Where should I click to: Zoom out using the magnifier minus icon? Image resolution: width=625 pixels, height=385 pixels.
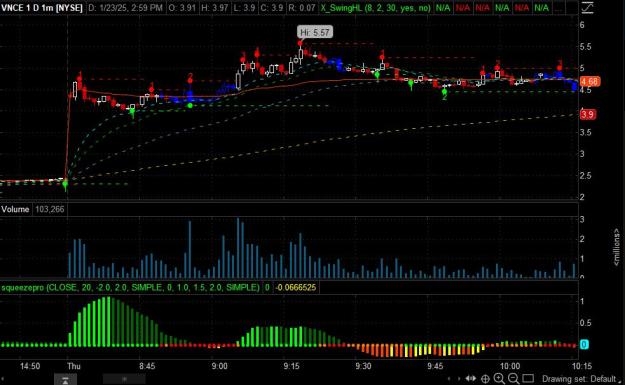tap(513, 379)
